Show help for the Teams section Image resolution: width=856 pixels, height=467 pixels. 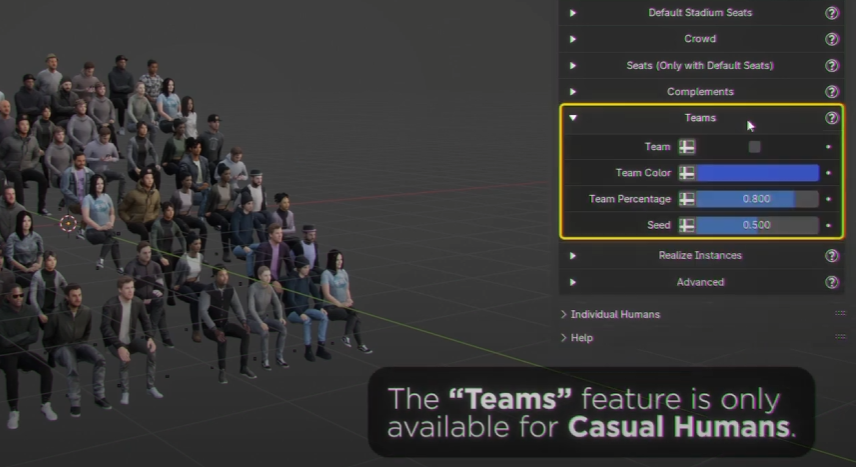tap(831, 118)
